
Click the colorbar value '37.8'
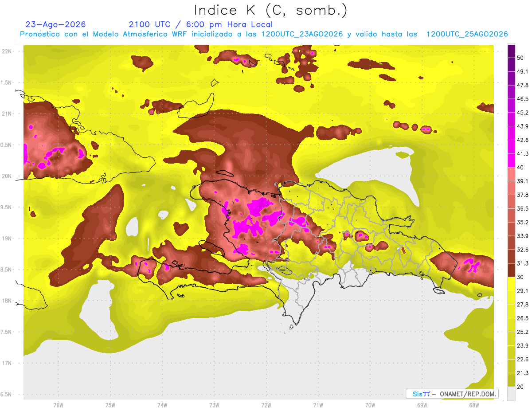(523, 195)
